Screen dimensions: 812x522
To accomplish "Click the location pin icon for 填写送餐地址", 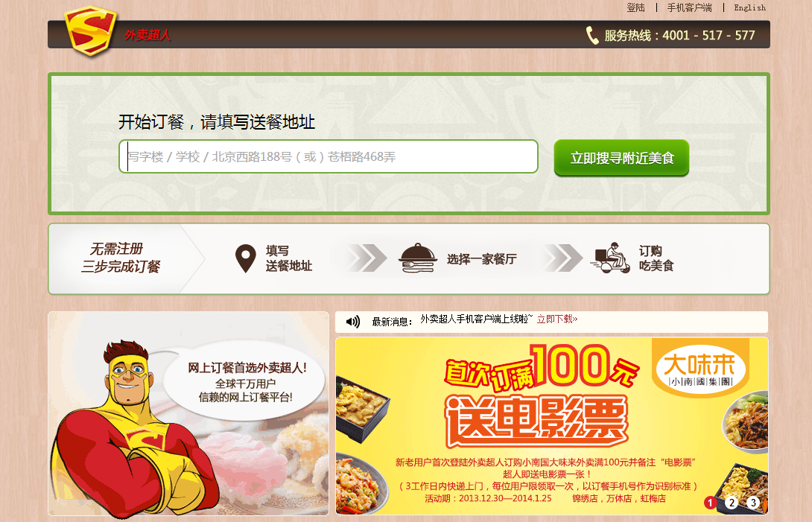I will 246,258.
